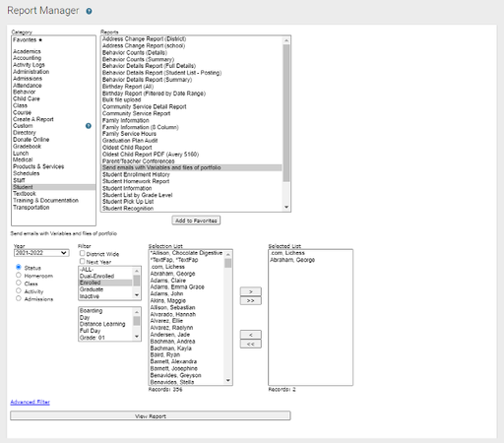
Task: Click Selection List scrollbar thumb
Action: 227,263
